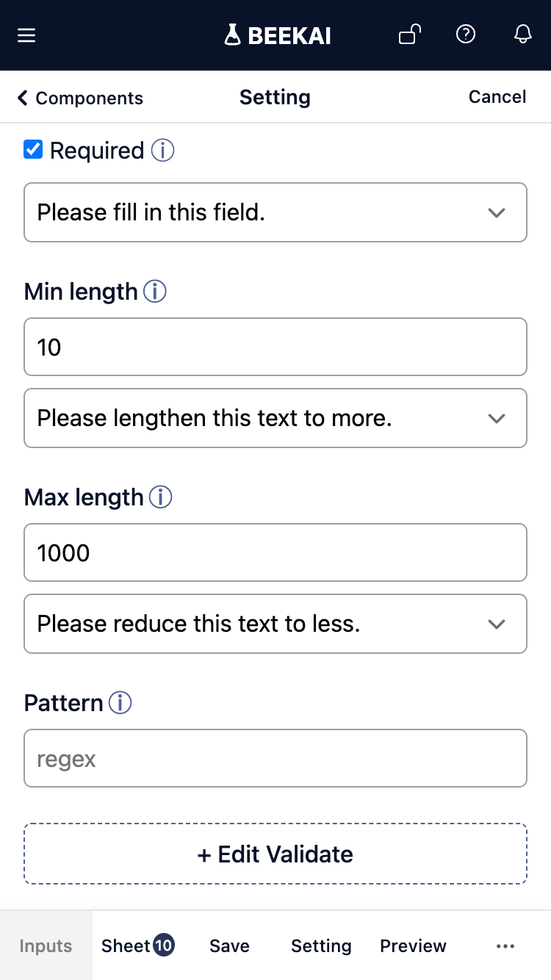
Task: Click the info icon beside Max length
Action: click(x=160, y=497)
